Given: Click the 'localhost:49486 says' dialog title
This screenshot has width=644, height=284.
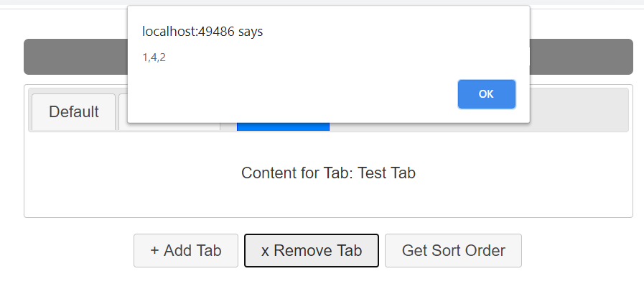Looking at the screenshot, I should coord(202,32).
